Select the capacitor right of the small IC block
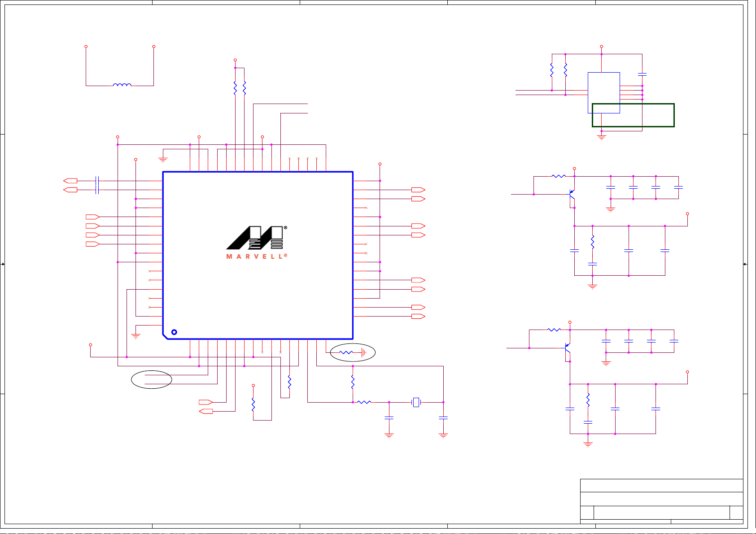 (642, 74)
